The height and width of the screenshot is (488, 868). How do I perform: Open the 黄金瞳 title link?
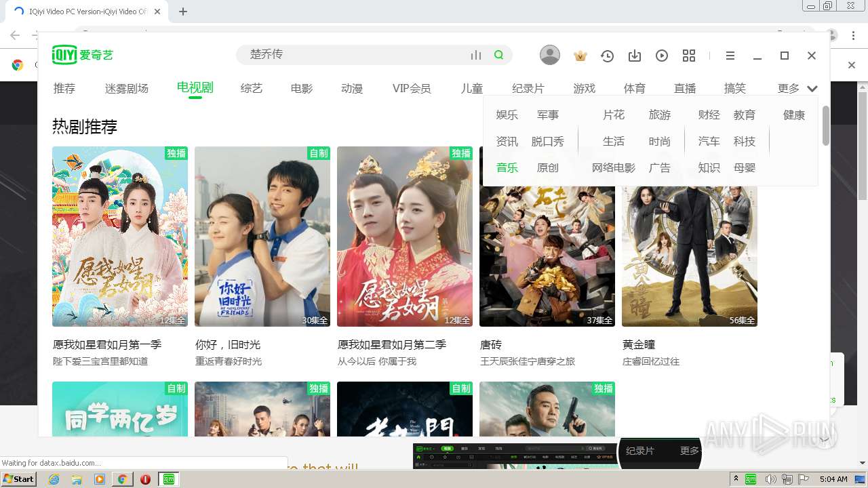(x=639, y=345)
